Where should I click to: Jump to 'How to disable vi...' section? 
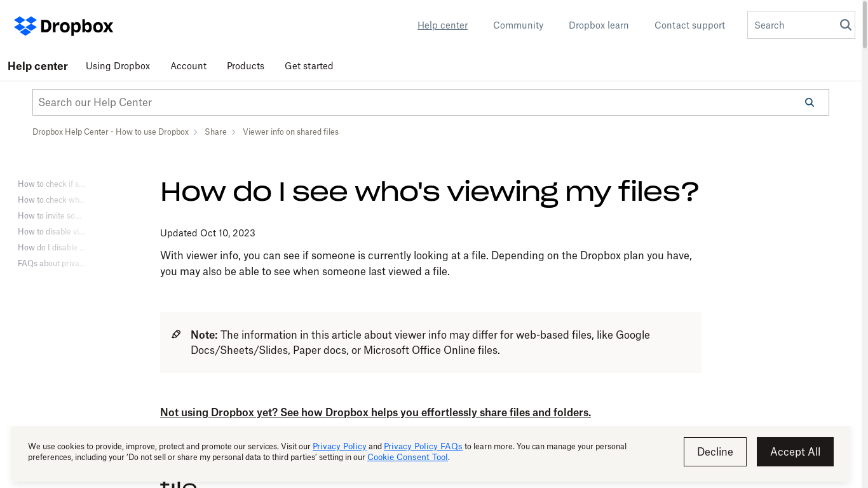51,231
